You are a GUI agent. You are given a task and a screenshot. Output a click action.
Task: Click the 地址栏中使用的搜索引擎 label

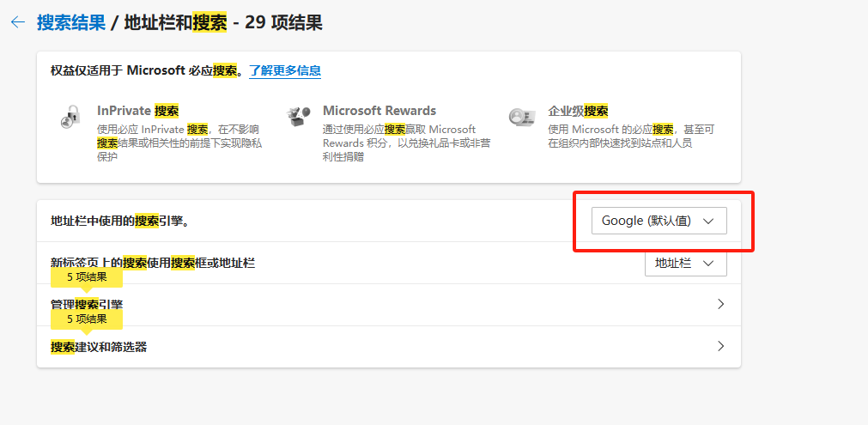[120, 222]
